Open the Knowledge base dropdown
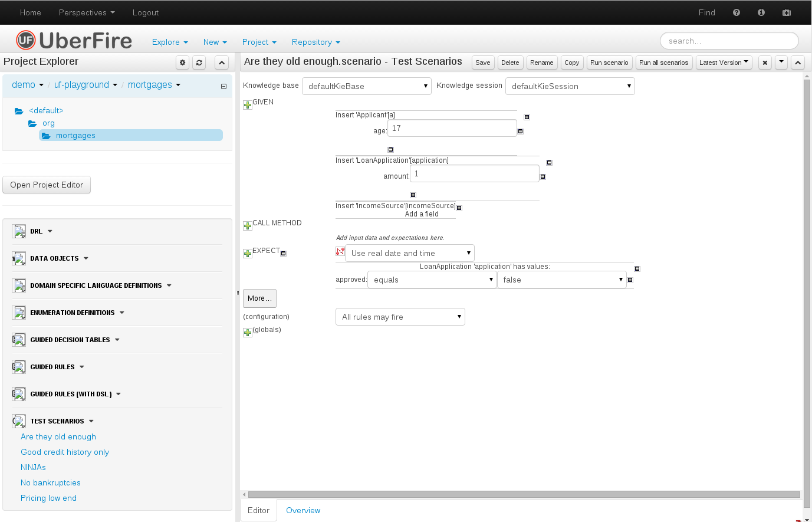 tap(366, 86)
